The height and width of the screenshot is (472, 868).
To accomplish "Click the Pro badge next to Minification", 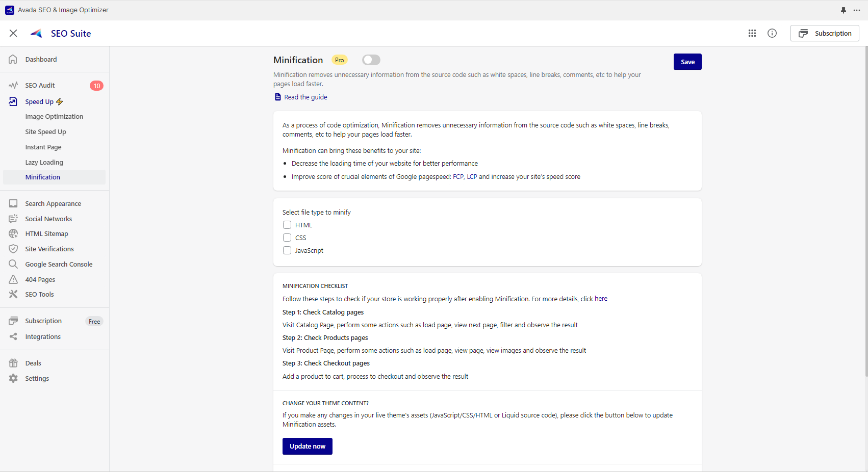I will (340, 60).
